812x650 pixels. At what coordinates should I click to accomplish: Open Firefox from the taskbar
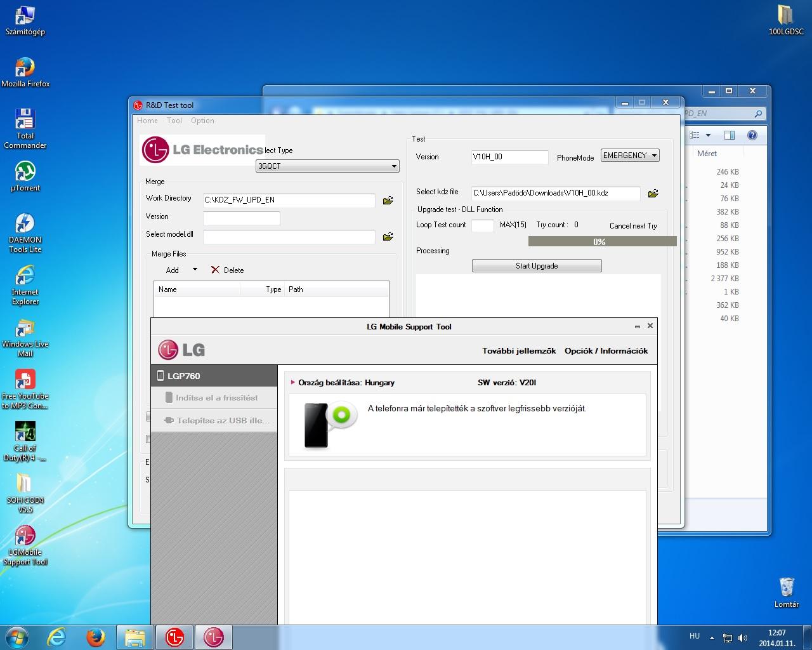click(x=96, y=637)
